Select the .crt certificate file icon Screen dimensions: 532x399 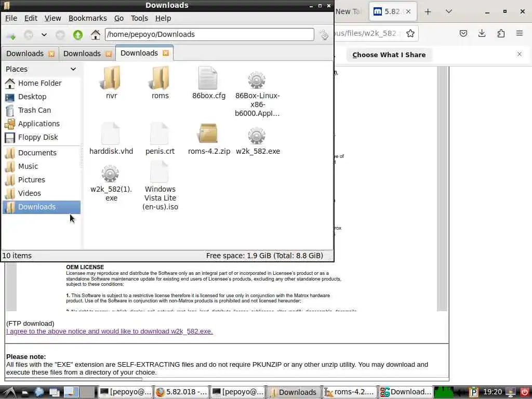159,134
